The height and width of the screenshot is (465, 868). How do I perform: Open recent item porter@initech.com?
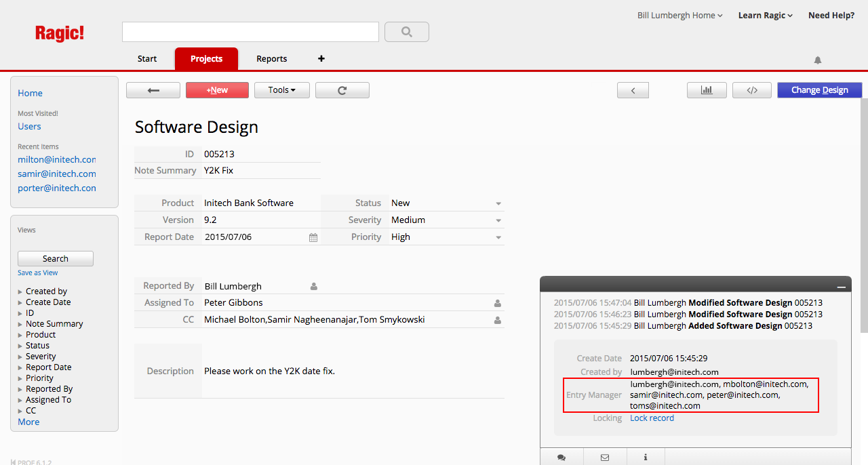(x=57, y=188)
